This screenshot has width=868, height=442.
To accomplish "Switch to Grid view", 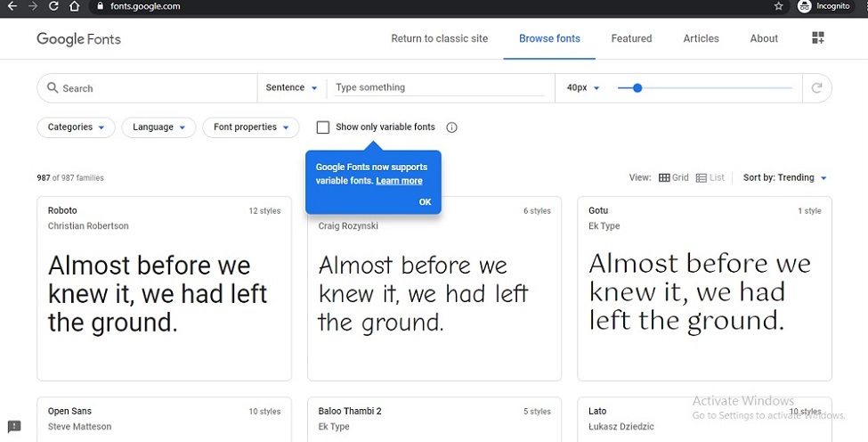I will click(673, 177).
